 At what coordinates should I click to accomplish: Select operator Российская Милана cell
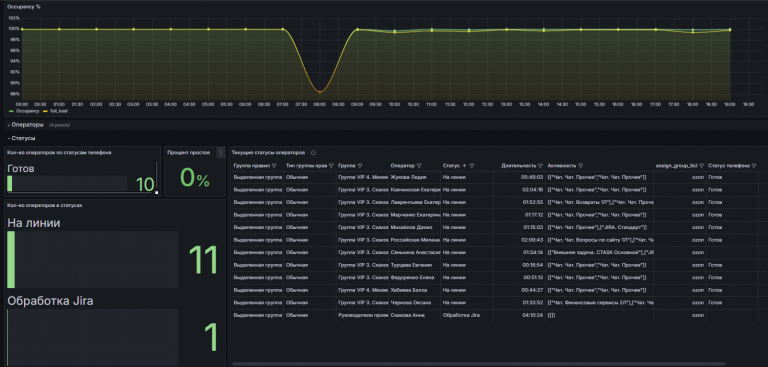414,240
